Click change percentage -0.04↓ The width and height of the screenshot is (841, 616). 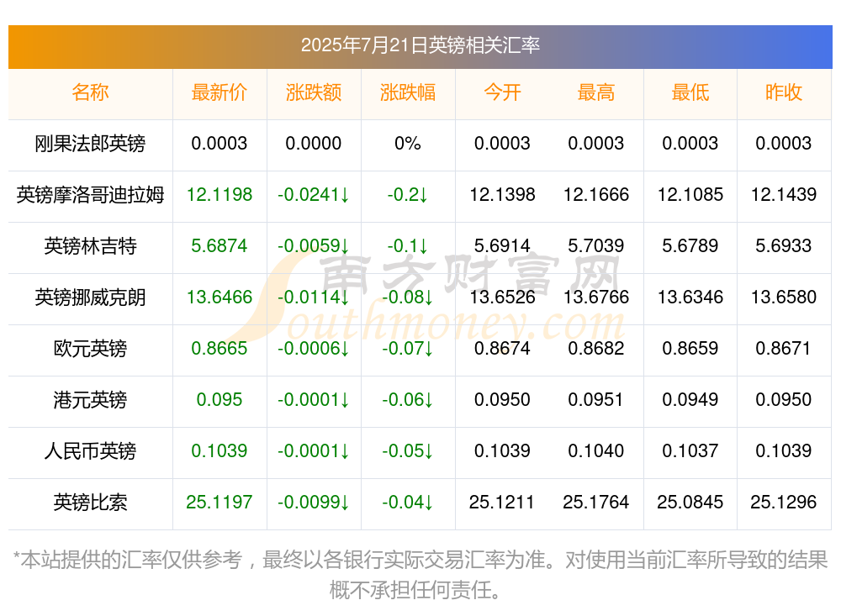pos(408,503)
